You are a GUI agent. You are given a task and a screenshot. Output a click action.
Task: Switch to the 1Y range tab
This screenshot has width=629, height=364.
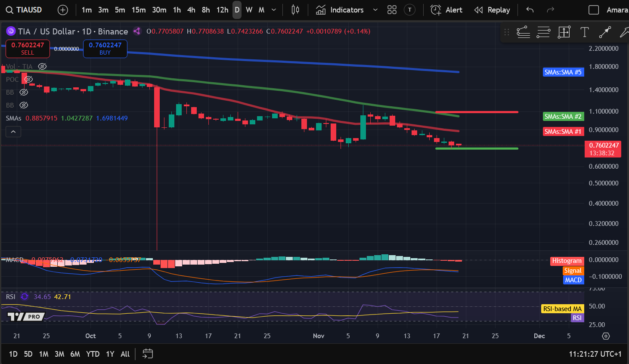[110, 354]
